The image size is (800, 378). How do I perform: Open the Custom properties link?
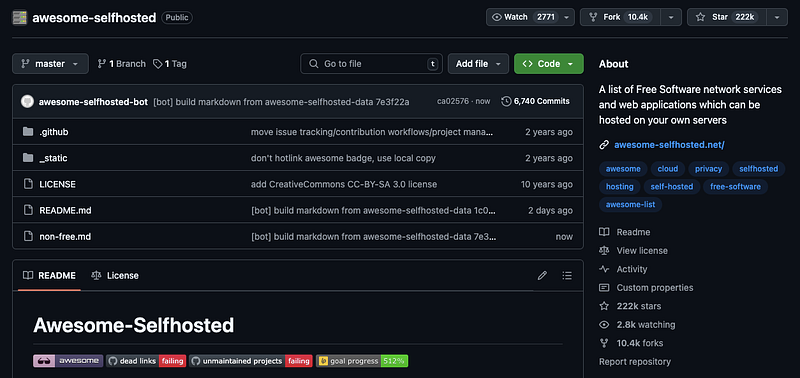coord(646,288)
